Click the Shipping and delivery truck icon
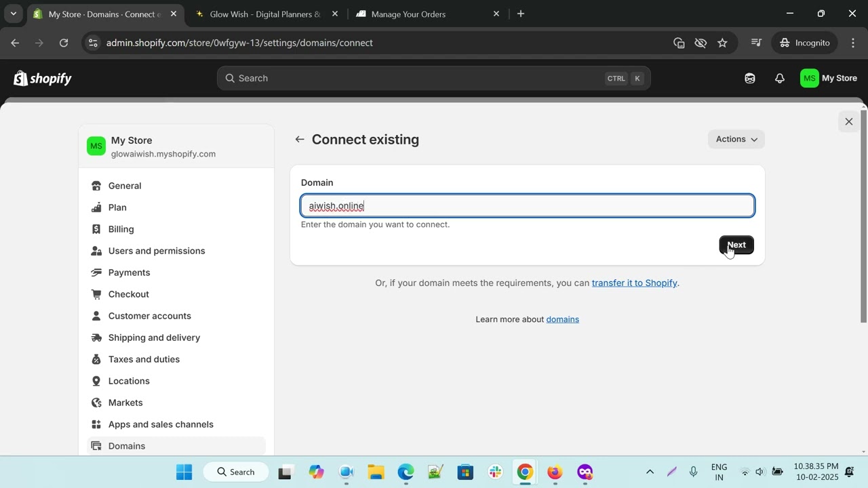The image size is (868, 488). 96,338
